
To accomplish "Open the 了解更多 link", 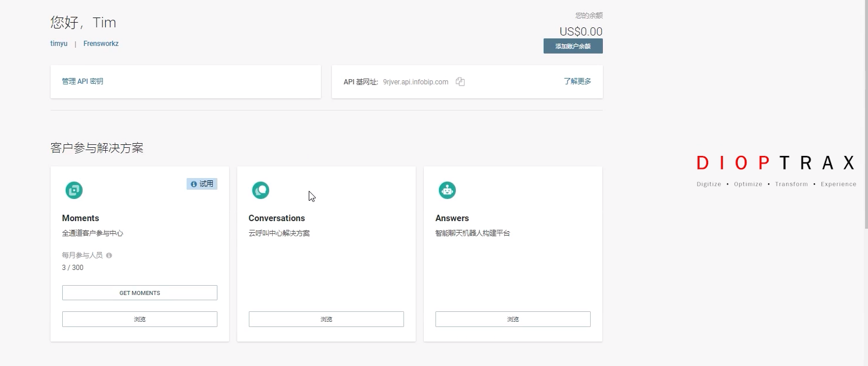I will 577,81.
